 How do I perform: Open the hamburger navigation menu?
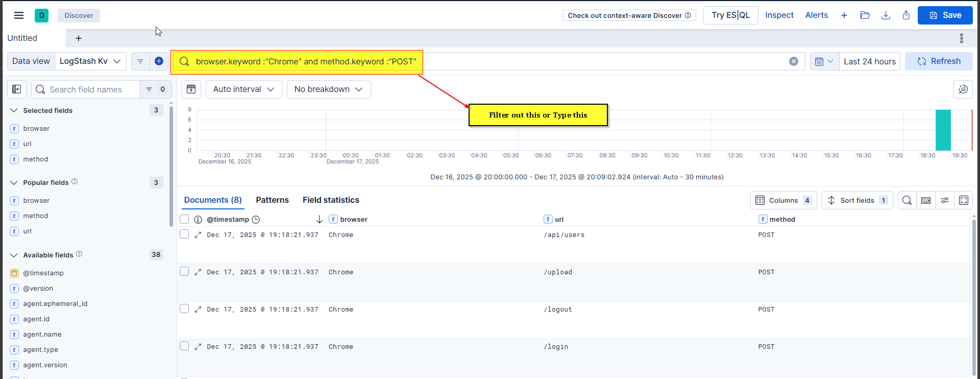tap(19, 15)
